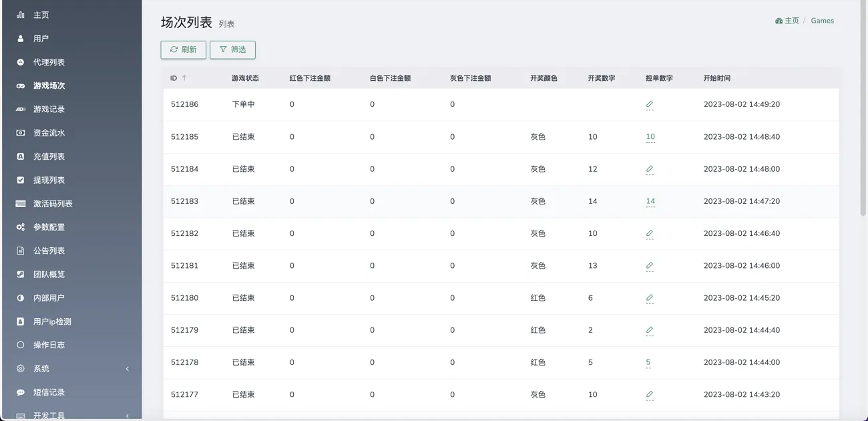Select the 主页 home icon in the sidebar

tap(20, 15)
